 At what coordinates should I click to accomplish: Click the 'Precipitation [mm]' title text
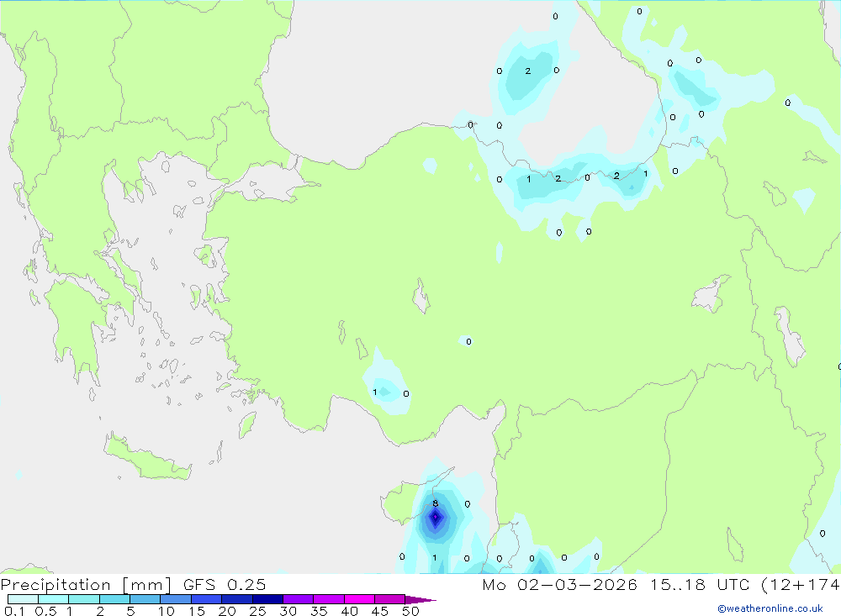coord(87,585)
